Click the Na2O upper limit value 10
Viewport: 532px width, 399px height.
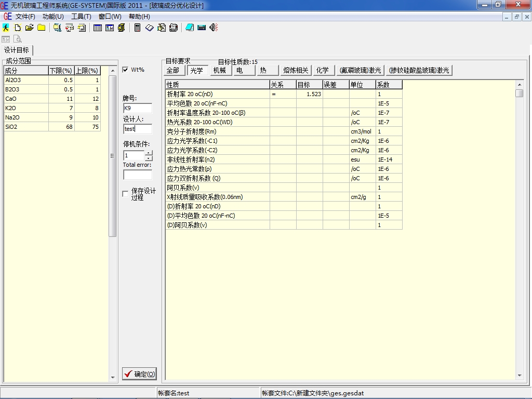(x=87, y=117)
